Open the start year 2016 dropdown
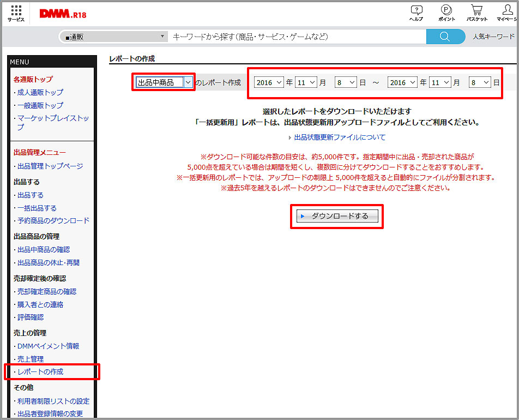Viewport: 519px width, 420px height. (269, 82)
